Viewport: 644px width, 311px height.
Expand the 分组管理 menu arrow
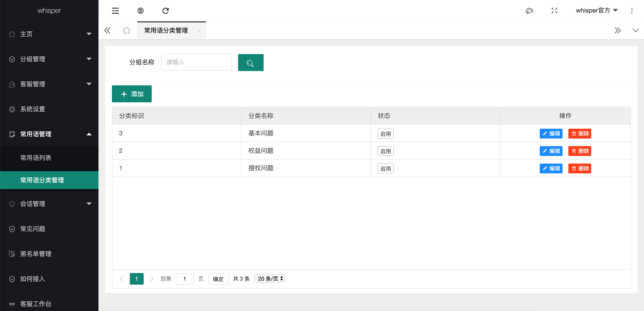pyautogui.click(x=89, y=59)
